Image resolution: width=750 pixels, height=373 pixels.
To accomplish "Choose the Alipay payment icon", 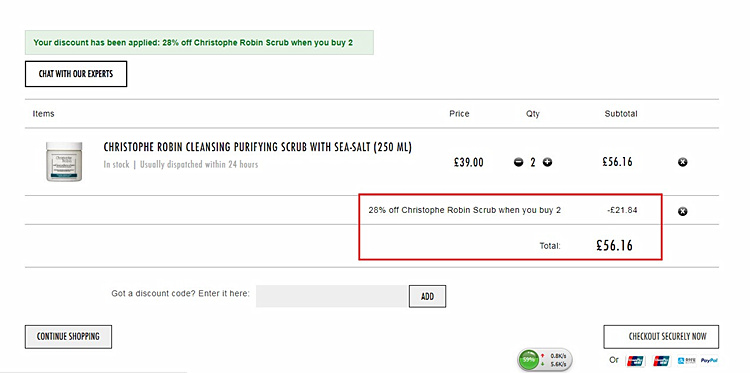I will (x=686, y=361).
